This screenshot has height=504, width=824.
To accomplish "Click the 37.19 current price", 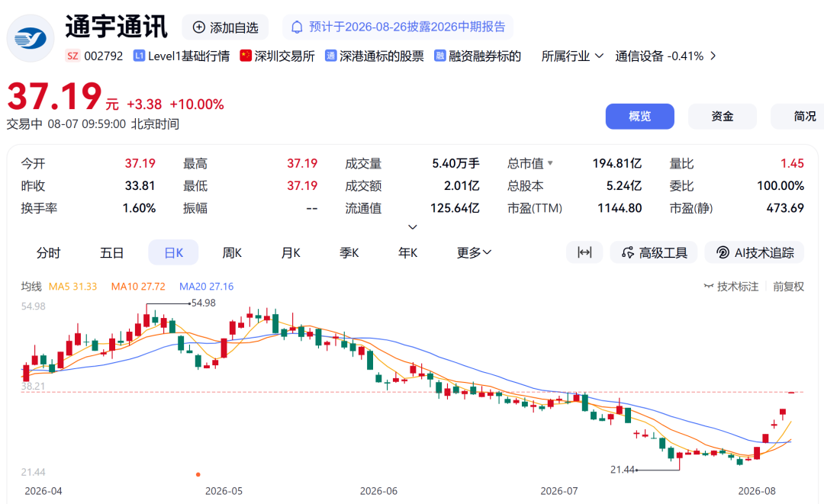I will coord(55,97).
